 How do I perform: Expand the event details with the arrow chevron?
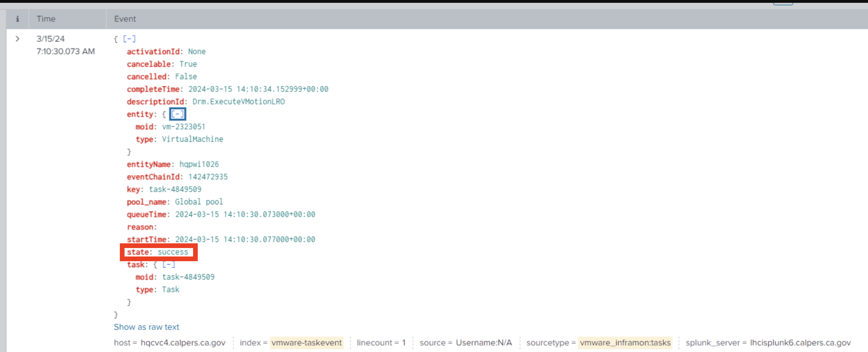click(18, 39)
